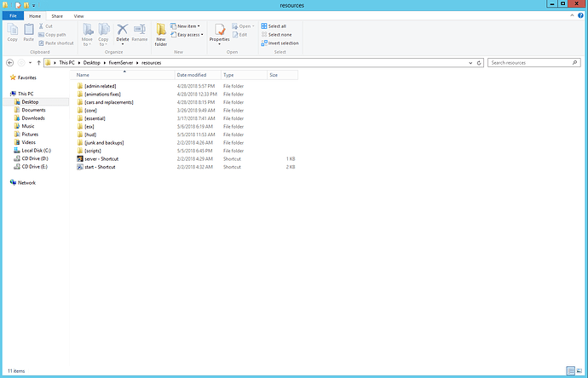Select Music in the navigation pane
Image resolution: width=588 pixels, height=378 pixels.
[x=24, y=126]
